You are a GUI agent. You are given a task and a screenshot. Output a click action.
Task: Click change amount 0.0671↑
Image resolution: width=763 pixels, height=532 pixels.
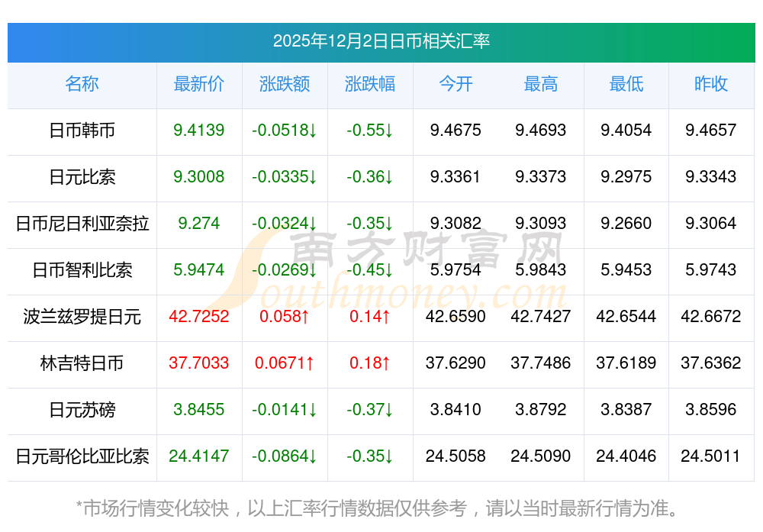(285, 363)
